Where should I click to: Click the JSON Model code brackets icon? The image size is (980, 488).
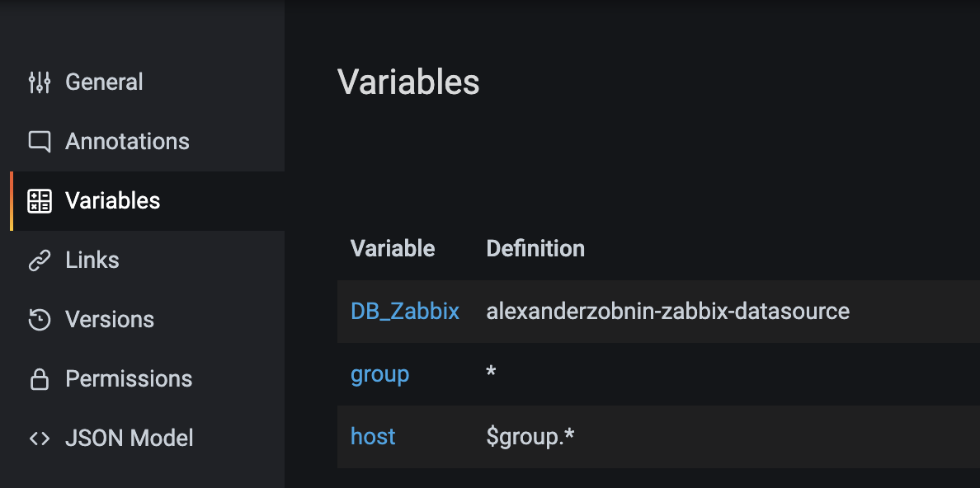(x=40, y=438)
